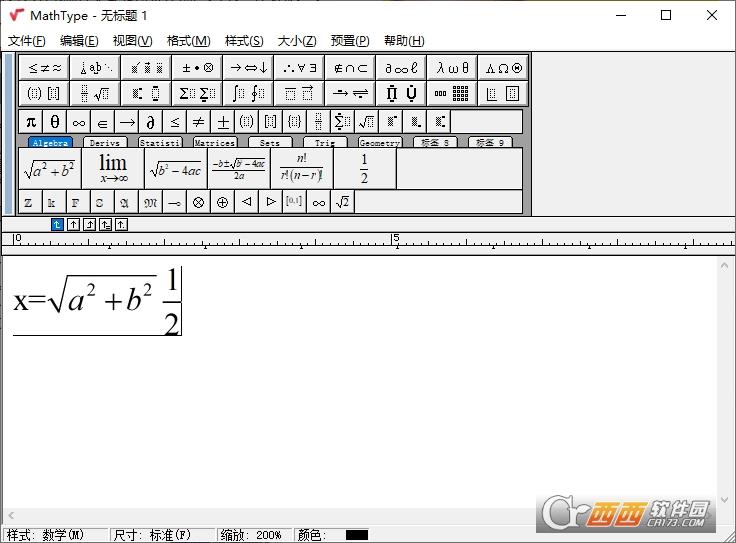Open the 视图(V) menu

coord(132,41)
